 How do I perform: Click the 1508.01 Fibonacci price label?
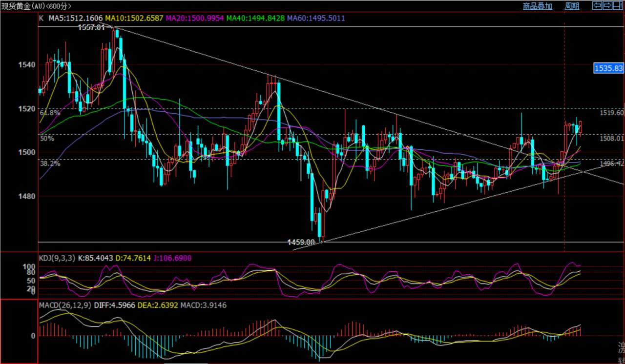point(612,138)
